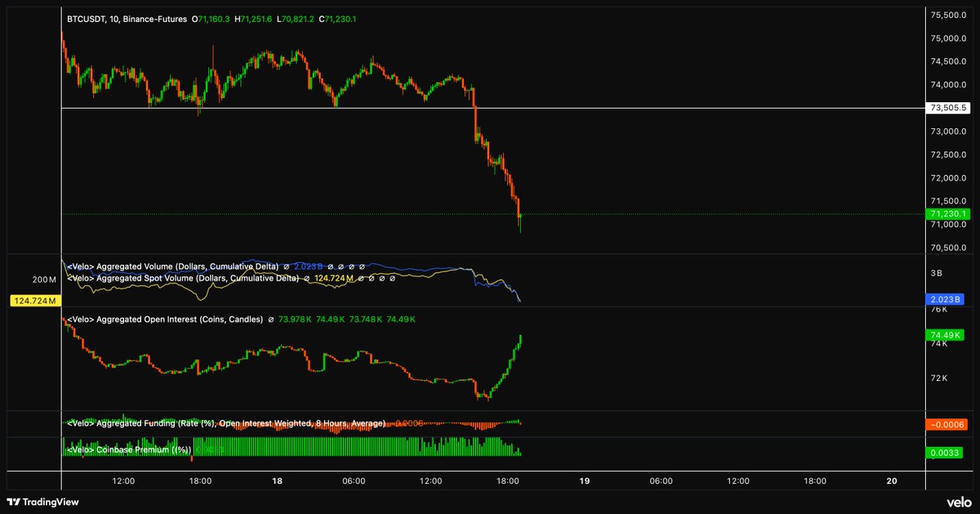Click the open value O71,160.3
Viewport: 980px width, 514px height.
[212, 18]
